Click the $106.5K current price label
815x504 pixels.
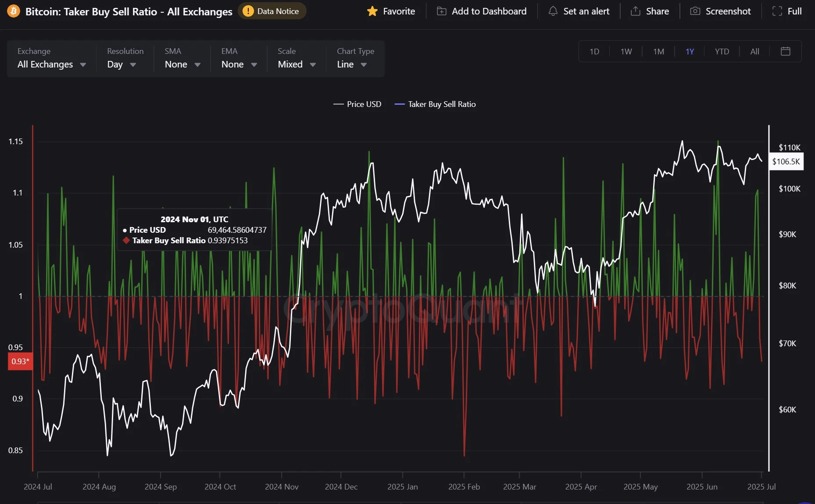point(786,162)
